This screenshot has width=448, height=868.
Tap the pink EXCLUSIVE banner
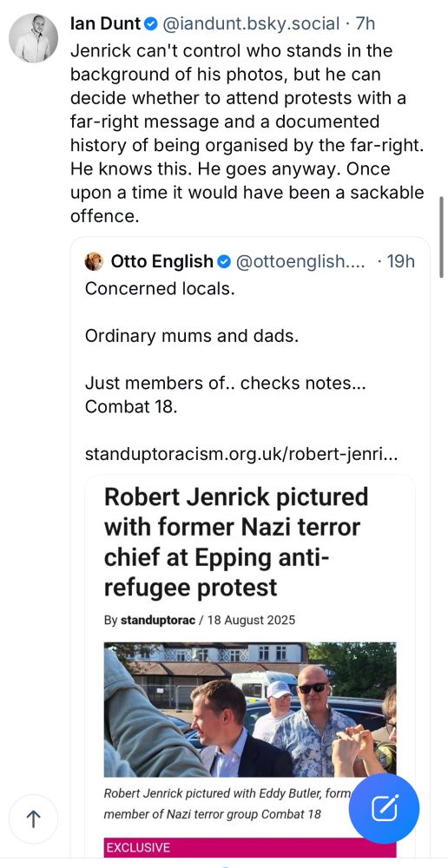click(250, 847)
